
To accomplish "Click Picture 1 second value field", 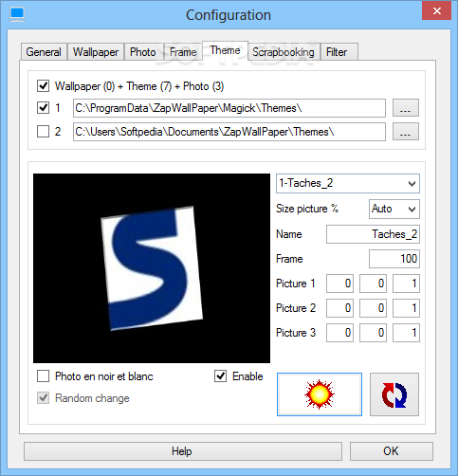I will click(373, 284).
